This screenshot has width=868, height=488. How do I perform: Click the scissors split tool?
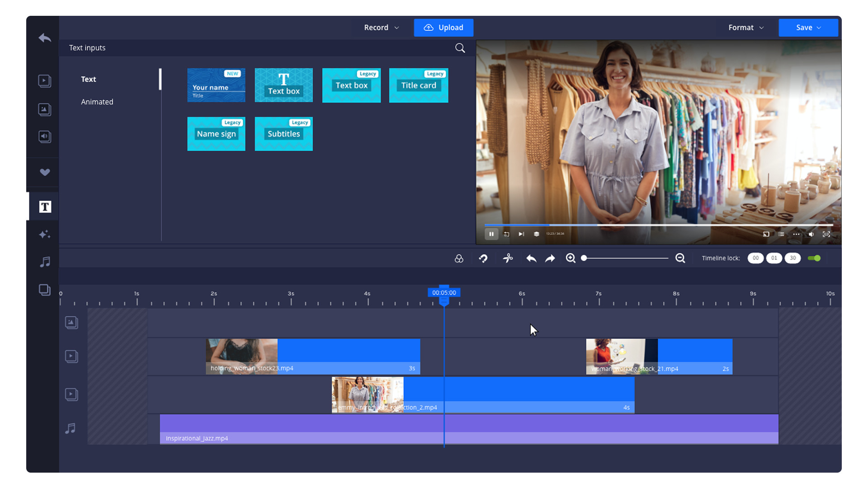[x=508, y=258]
